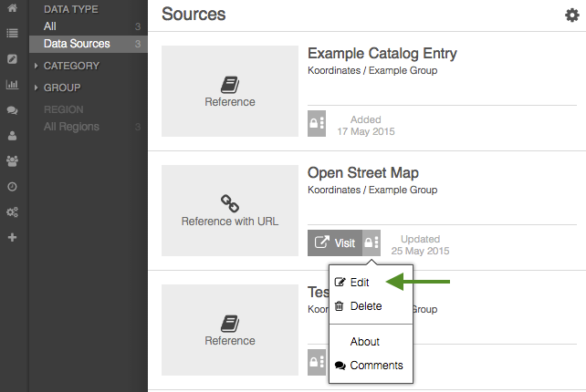Screen dimensions: 586x392
Task: Choose Delete in the dropdown menu
Action: pos(365,306)
